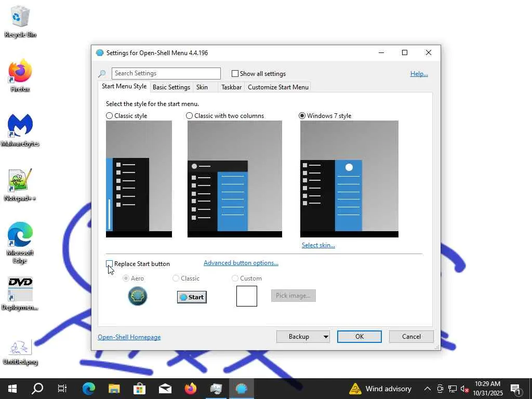The image size is (532, 399).
Task: Open the taskbar clock showing 10:29 AM
Action: point(487,389)
